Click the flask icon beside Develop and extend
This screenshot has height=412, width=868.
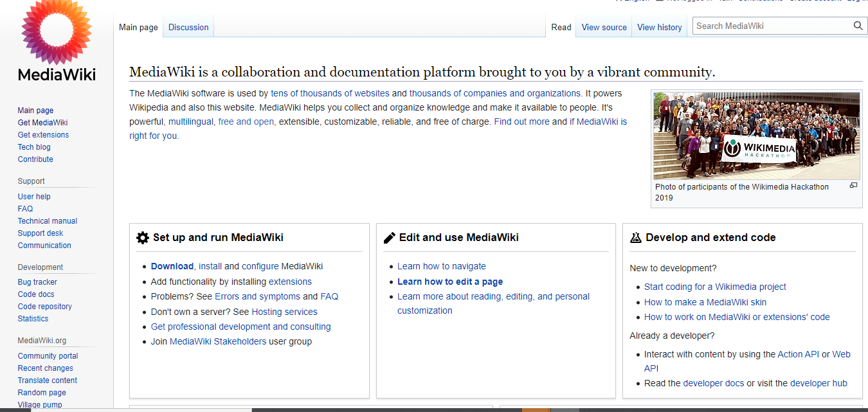click(x=636, y=237)
